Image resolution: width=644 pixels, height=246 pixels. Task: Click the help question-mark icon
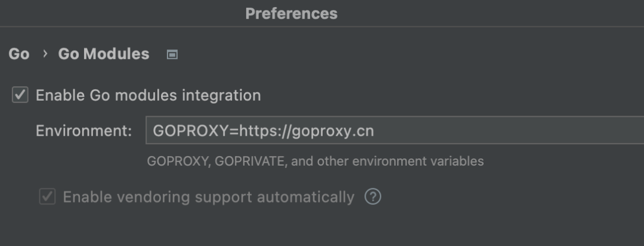pyautogui.click(x=373, y=197)
